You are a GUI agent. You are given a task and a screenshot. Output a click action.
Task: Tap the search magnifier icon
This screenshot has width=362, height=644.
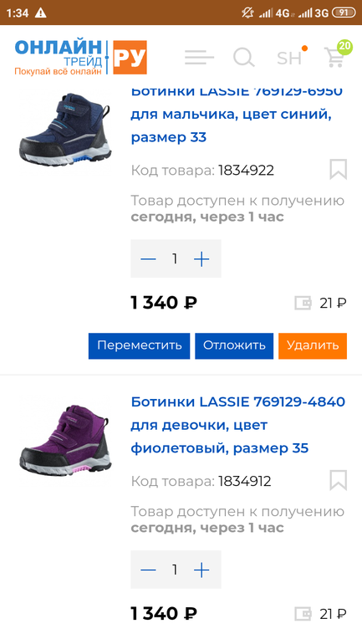point(244,57)
